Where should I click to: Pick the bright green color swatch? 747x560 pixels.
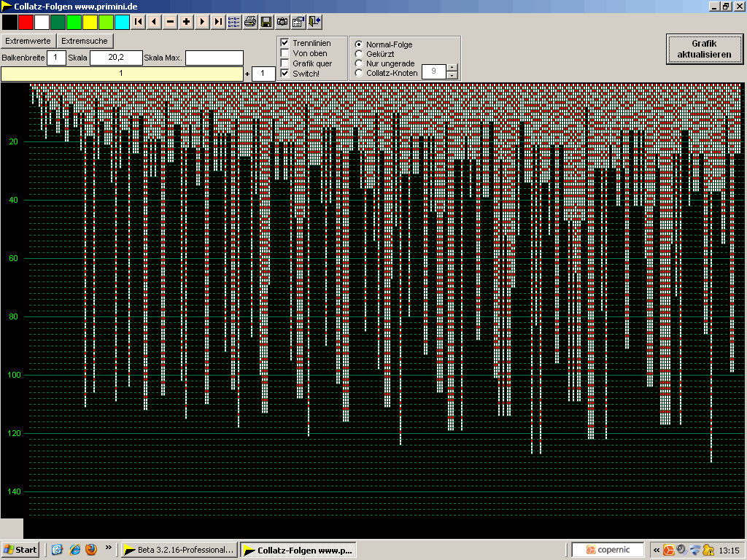tap(74, 22)
